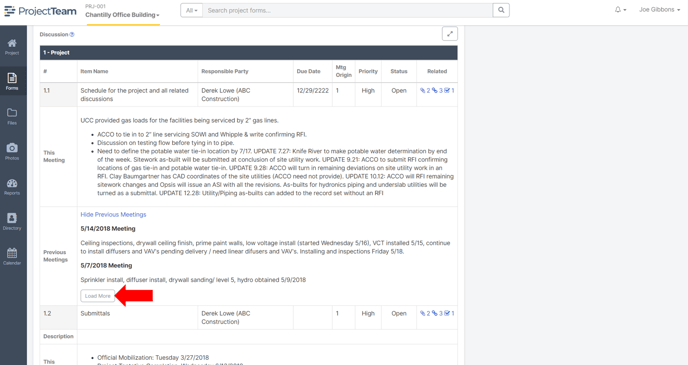This screenshot has height=365, width=688.
Task: Click the Description row label
Action: pos(58,336)
